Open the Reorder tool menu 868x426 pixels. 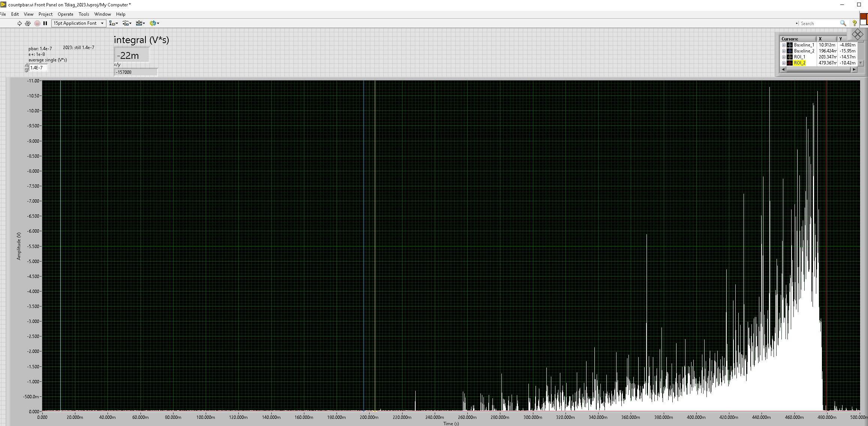[154, 23]
